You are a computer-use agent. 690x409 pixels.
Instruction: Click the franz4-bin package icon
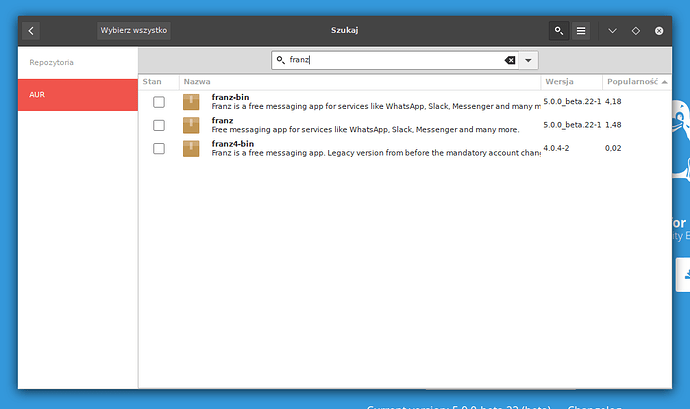(x=191, y=149)
